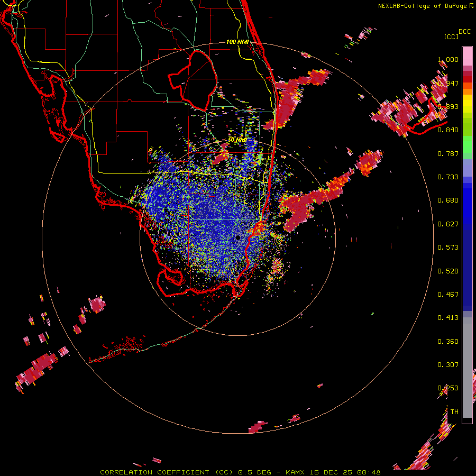Click the 100 NMI range ring label
This screenshot has height=476, width=476.
237,42
